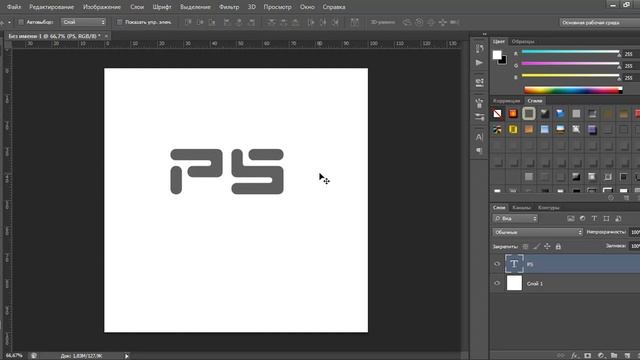Click the G channel color slider

point(571,64)
